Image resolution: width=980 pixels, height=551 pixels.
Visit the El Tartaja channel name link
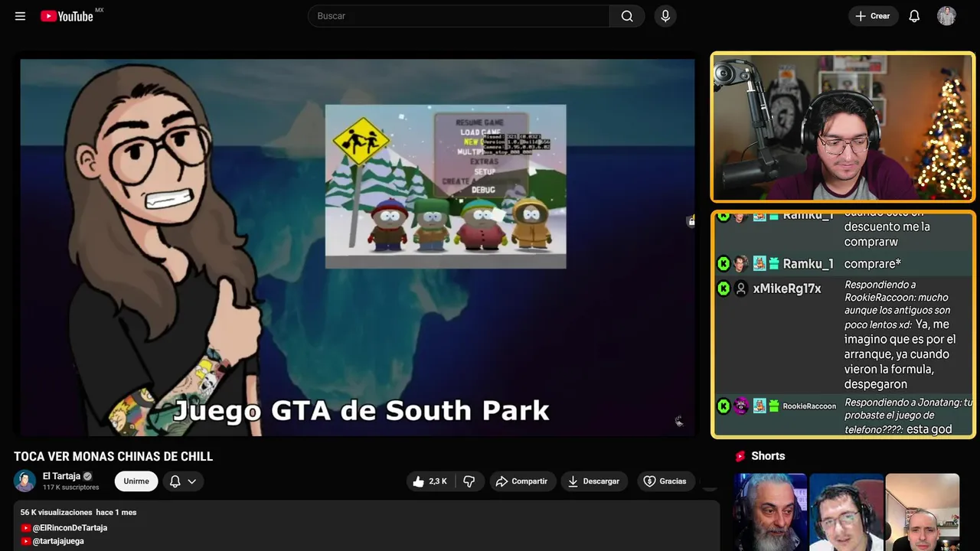tap(61, 476)
